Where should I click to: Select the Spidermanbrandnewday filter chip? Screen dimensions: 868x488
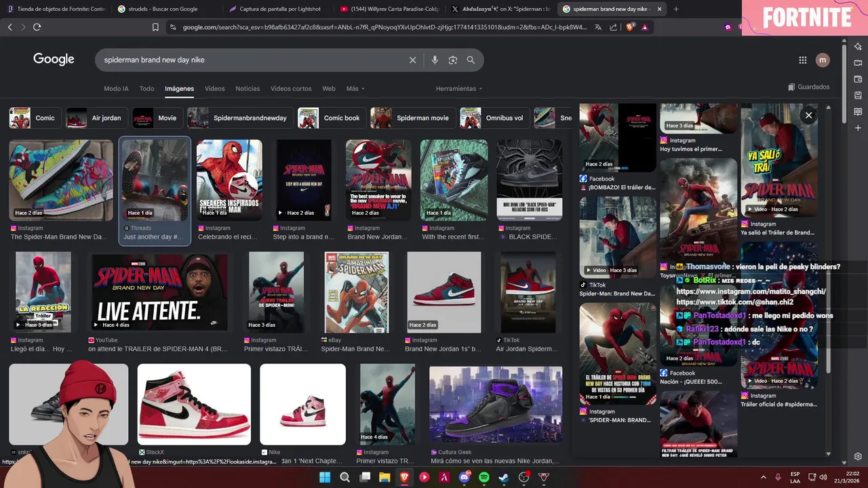click(x=240, y=118)
